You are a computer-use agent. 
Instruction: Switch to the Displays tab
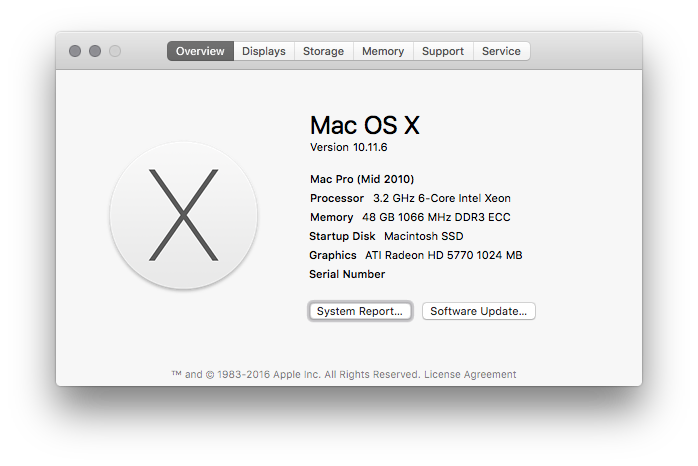pos(264,51)
